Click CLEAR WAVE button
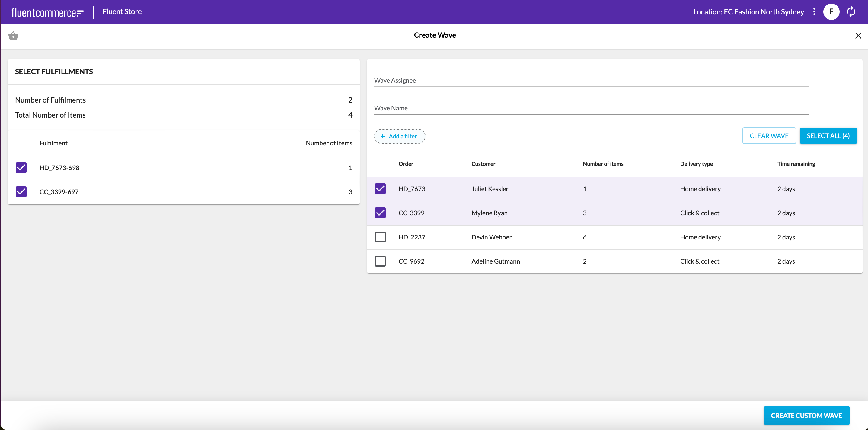Viewport: 868px width, 430px height. click(769, 136)
